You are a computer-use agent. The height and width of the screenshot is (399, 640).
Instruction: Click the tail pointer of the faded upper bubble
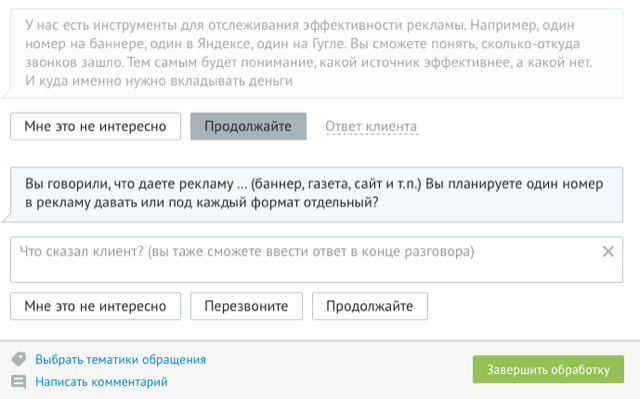[7, 94]
